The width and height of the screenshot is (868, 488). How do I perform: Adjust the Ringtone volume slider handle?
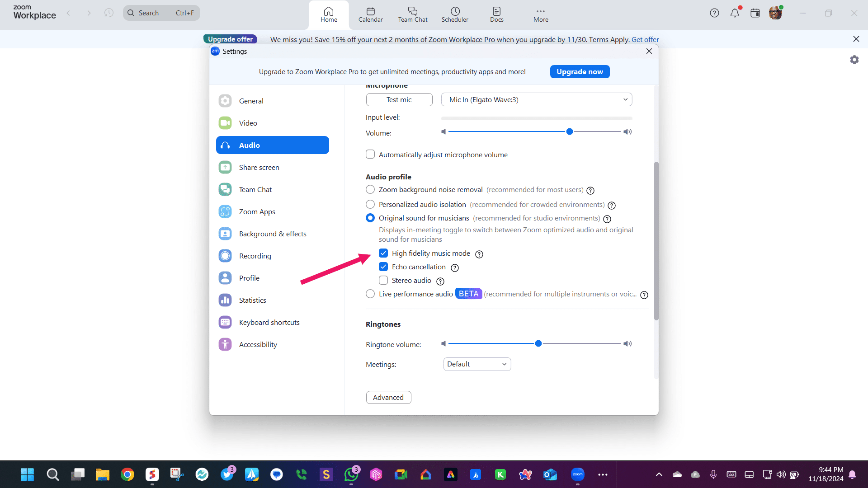(538, 343)
